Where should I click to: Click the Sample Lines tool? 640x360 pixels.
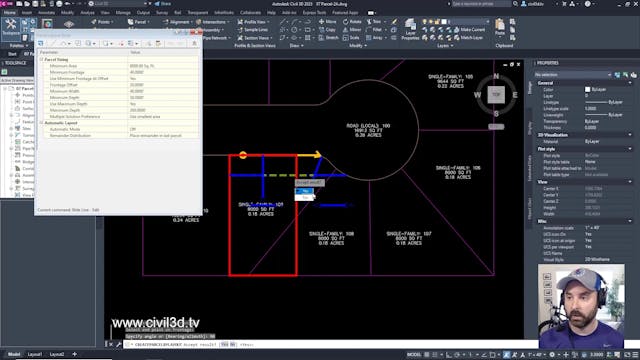click(253, 30)
